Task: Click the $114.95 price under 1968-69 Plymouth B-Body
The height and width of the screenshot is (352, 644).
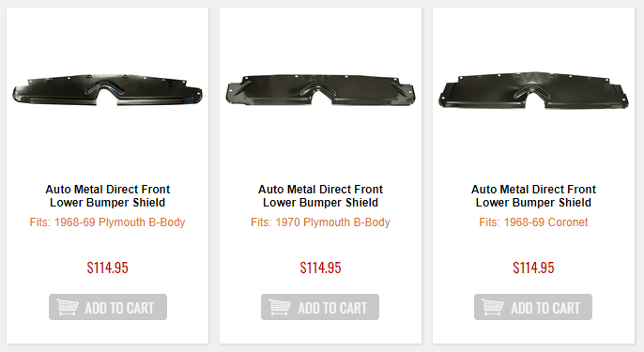Action: coord(108,268)
